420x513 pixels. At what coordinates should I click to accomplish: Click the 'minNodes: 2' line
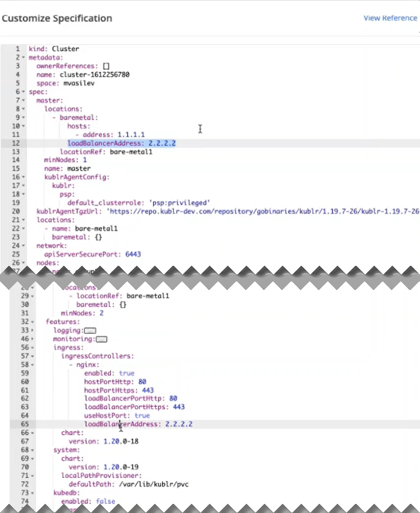(83, 313)
